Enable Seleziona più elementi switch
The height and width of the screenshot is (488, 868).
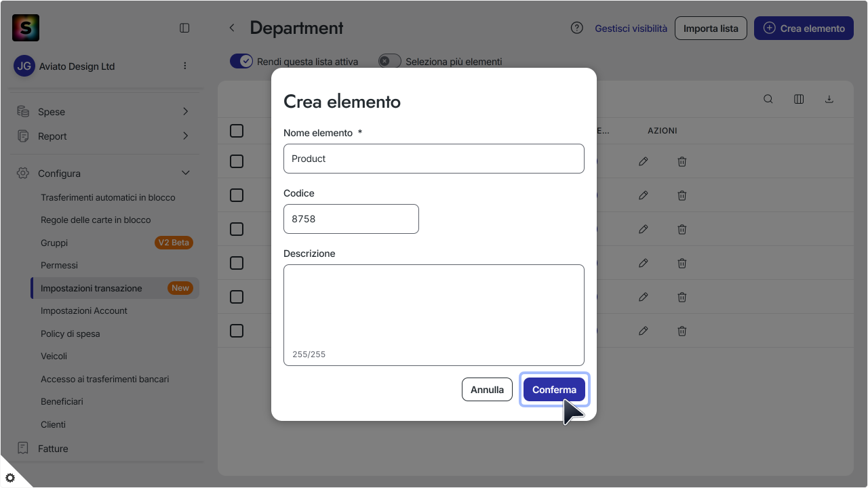point(390,61)
